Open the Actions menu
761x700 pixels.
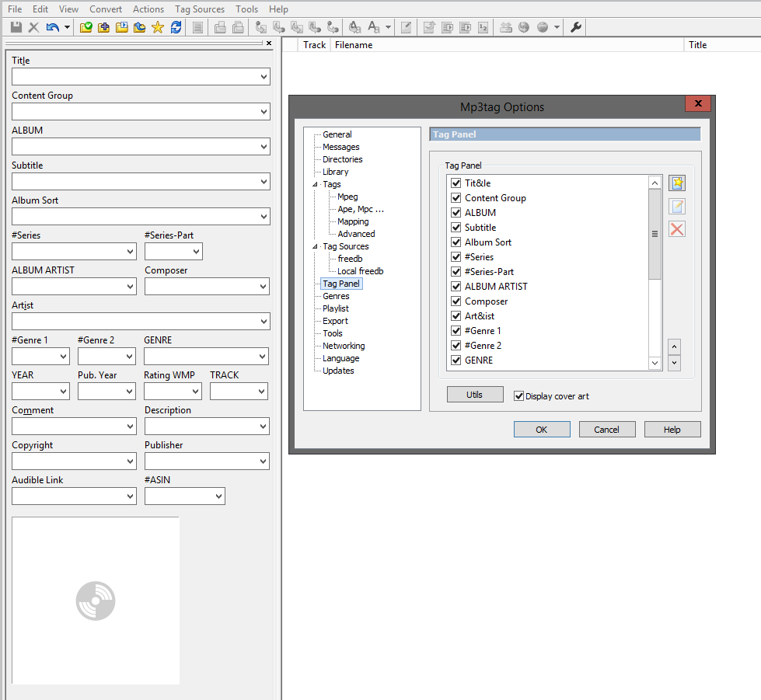pyautogui.click(x=148, y=9)
